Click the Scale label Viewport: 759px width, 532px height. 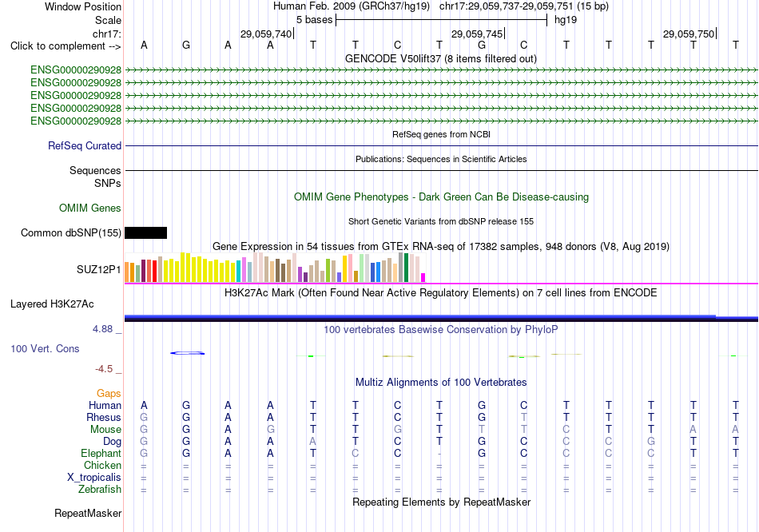click(108, 20)
